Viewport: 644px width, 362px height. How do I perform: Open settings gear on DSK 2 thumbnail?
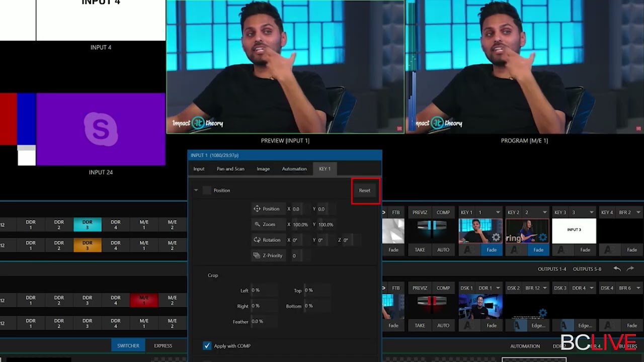[x=542, y=313]
